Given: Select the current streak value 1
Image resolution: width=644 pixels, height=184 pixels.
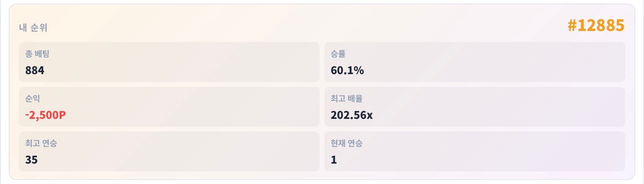Looking at the screenshot, I should point(334,160).
